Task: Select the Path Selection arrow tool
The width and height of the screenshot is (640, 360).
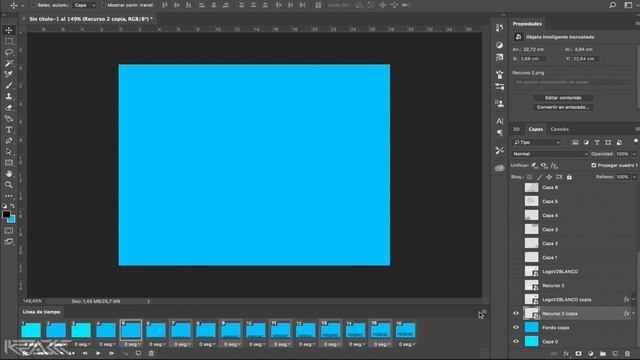Action: coord(9,152)
